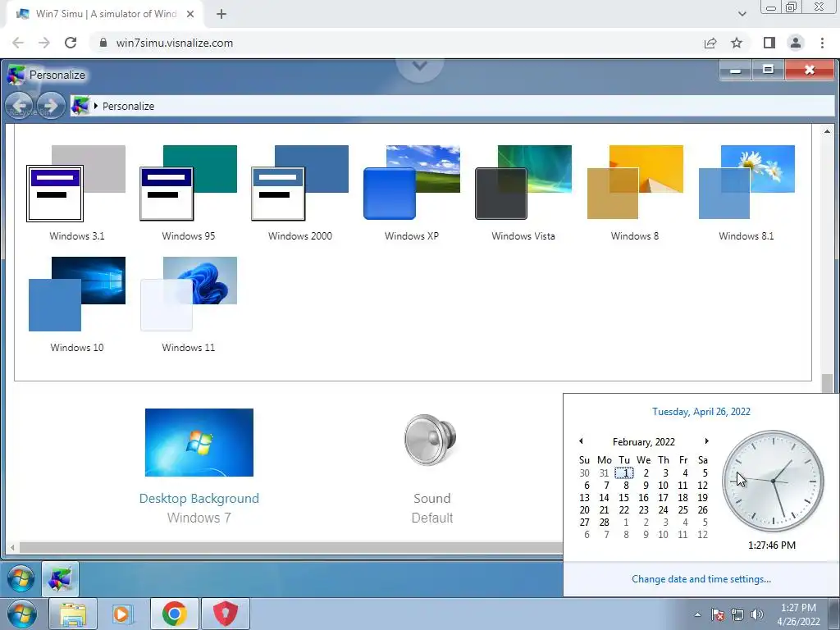Click the horizontal scrollbar in Personalize window

point(290,547)
